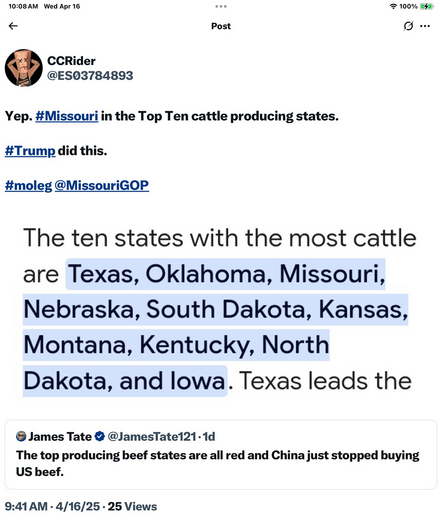Open James Tate's small avatar
Image resolution: width=442 pixels, height=520 pixels.
21,436
